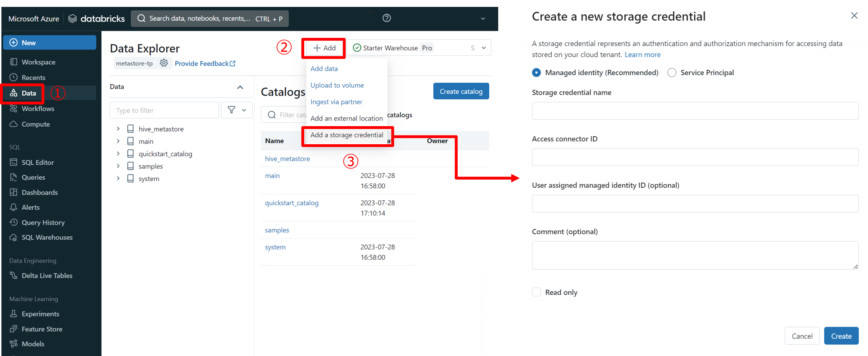This screenshot has width=868, height=356.
Task: Open Delta Live Tables icon
Action: (14, 275)
